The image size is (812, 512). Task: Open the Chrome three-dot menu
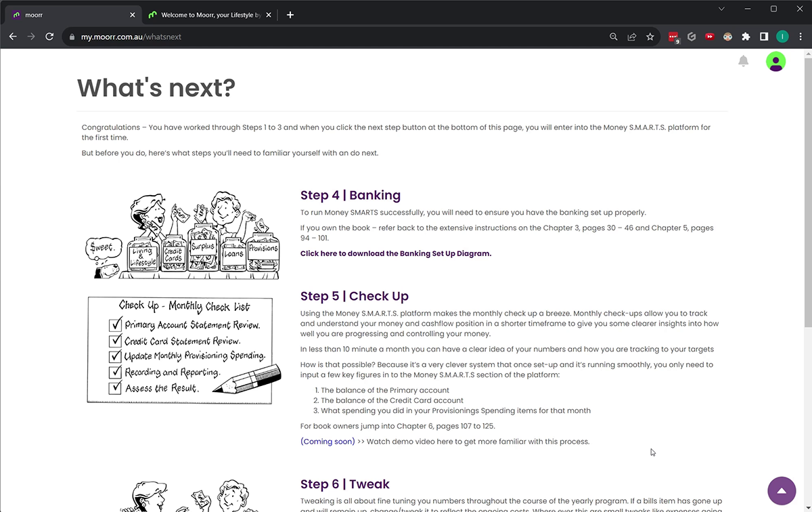pos(800,37)
